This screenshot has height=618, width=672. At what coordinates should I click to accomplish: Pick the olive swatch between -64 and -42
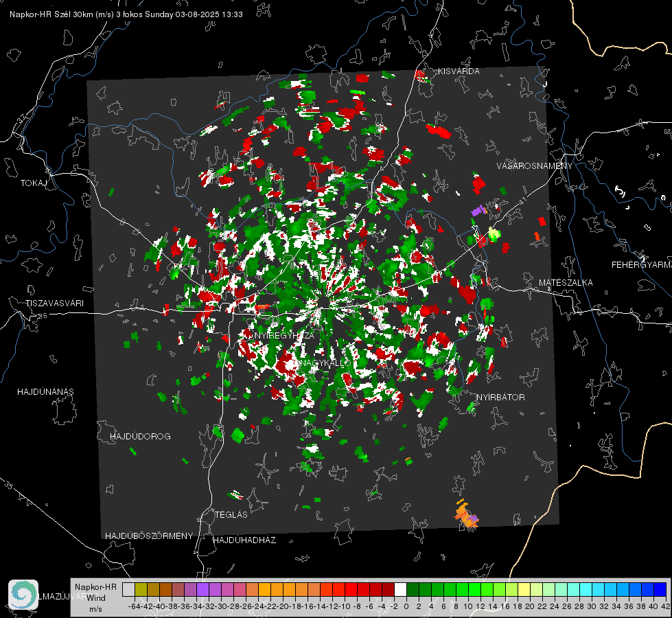click(x=141, y=590)
